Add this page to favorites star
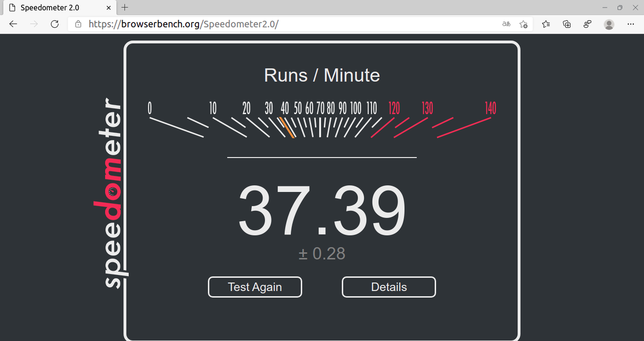This screenshot has width=644, height=341. click(524, 24)
